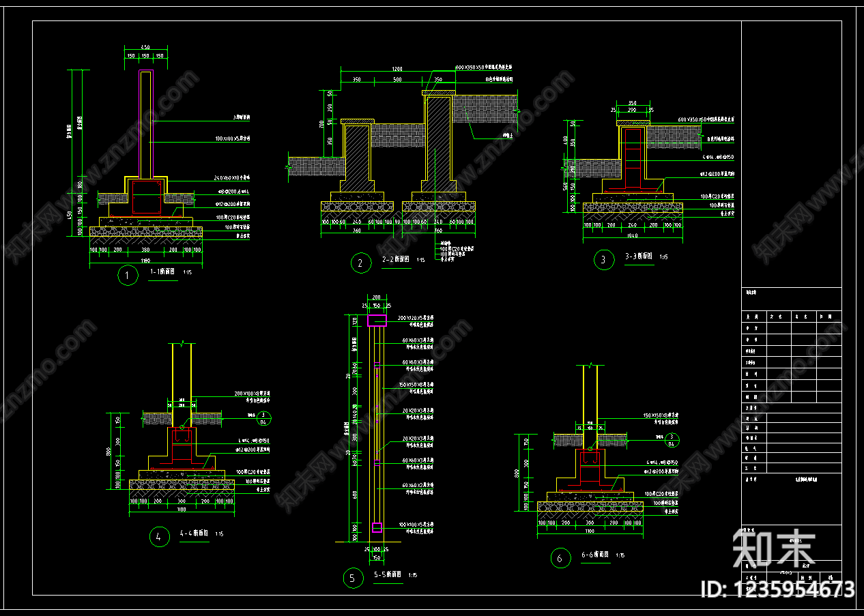864x616 pixels.
Task: Click the "2-2断面图" section title
Action: [x=395, y=259]
